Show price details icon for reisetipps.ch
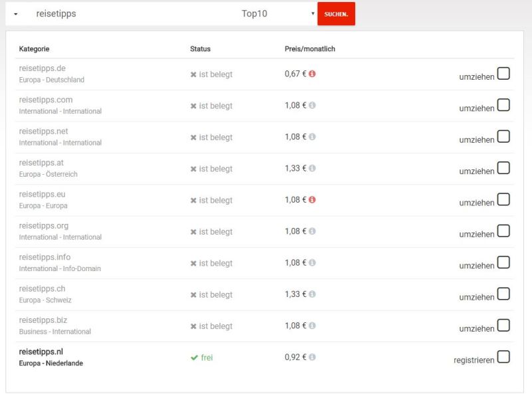This screenshot has width=532, height=396. coord(312,294)
